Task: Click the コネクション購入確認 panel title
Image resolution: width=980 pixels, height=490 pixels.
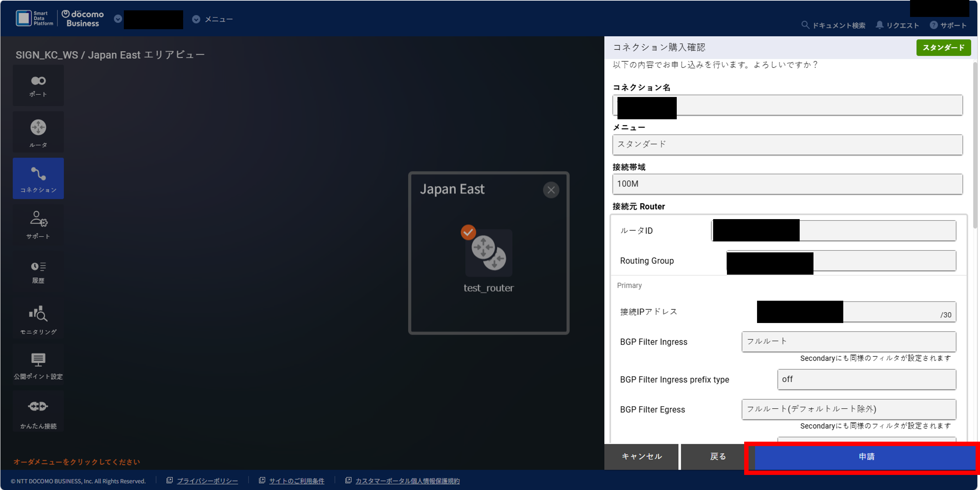Action: pos(659,47)
